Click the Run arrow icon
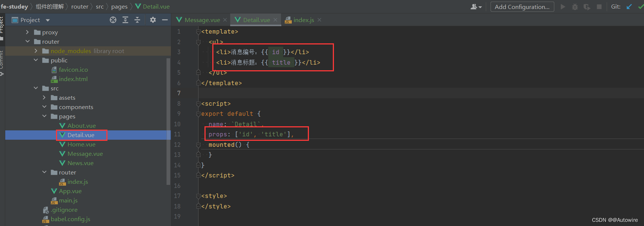Screen dimensions: 644x226 [x=563, y=7]
